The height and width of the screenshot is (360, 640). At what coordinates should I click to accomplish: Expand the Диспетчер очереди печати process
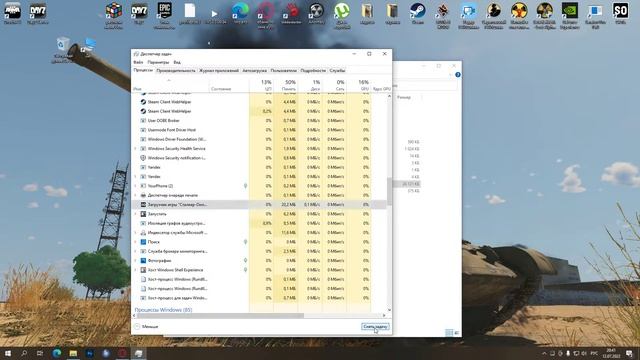[136, 195]
